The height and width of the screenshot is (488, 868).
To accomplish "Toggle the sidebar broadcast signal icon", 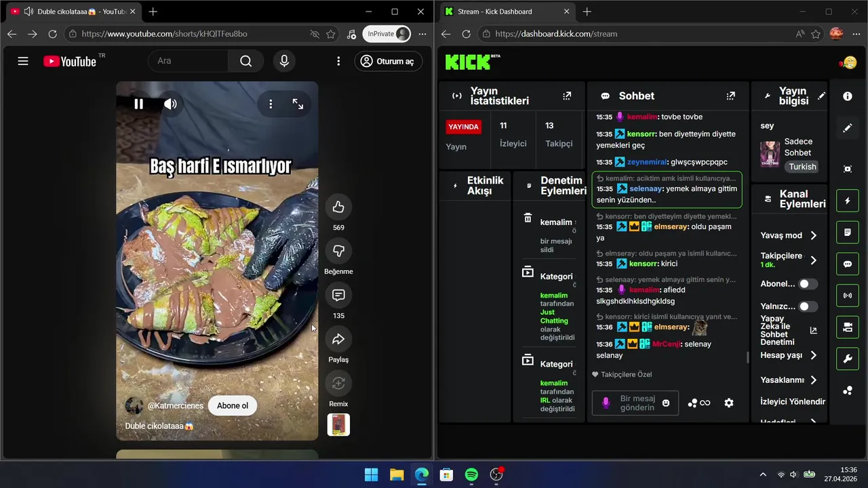I will tap(848, 296).
